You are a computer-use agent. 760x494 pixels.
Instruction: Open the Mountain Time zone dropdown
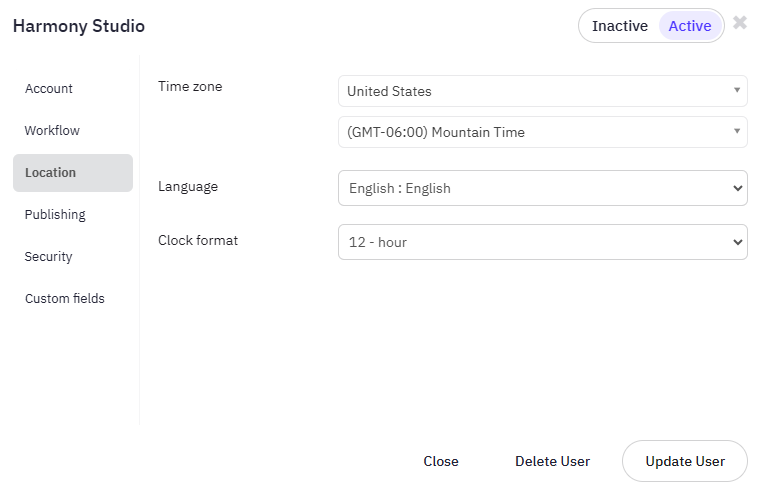point(542,132)
